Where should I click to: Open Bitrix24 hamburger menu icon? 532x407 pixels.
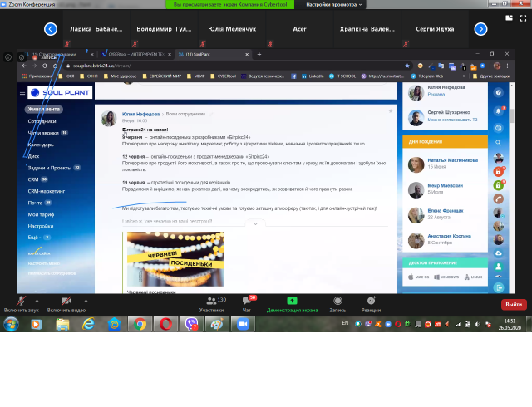pyautogui.click(x=22, y=92)
